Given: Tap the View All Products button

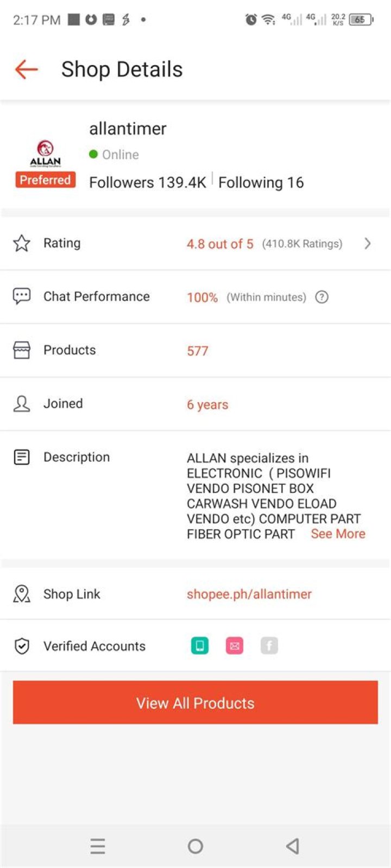Looking at the screenshot, I should (x=195, y=702).
